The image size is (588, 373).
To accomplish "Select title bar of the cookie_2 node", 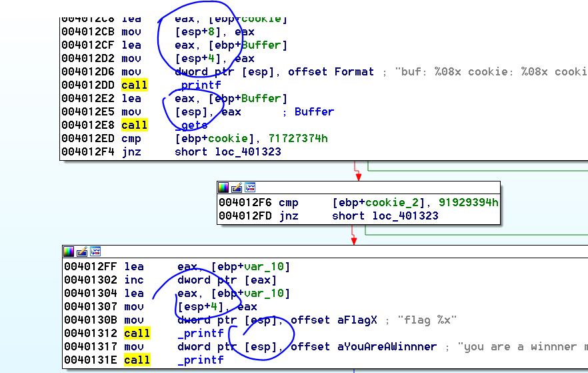I will point(373,188).
